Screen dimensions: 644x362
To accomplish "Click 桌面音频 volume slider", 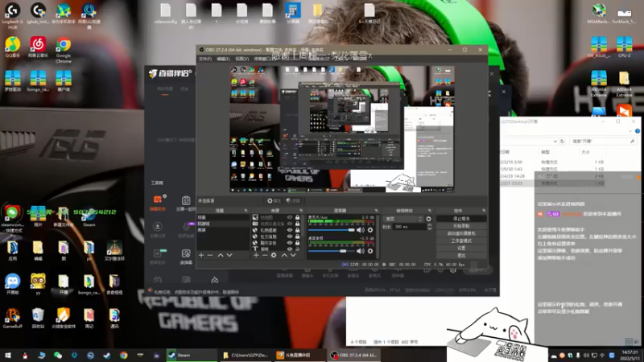I will (x=332, y=251).
